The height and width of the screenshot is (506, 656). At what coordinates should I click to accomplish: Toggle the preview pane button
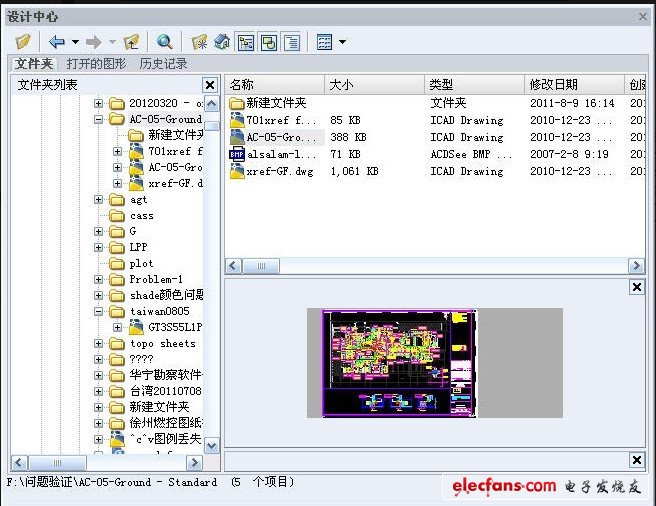[x=269, y=42]
